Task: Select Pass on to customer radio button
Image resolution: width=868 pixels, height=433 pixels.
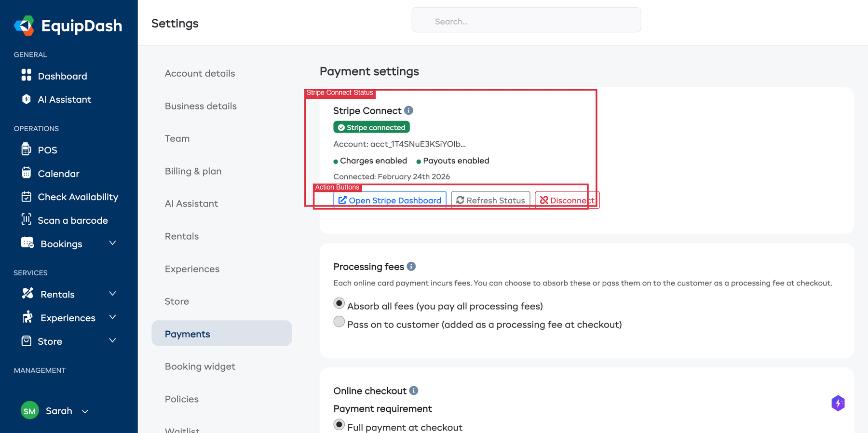Action: pyautogui.click(x=339, y=322)
